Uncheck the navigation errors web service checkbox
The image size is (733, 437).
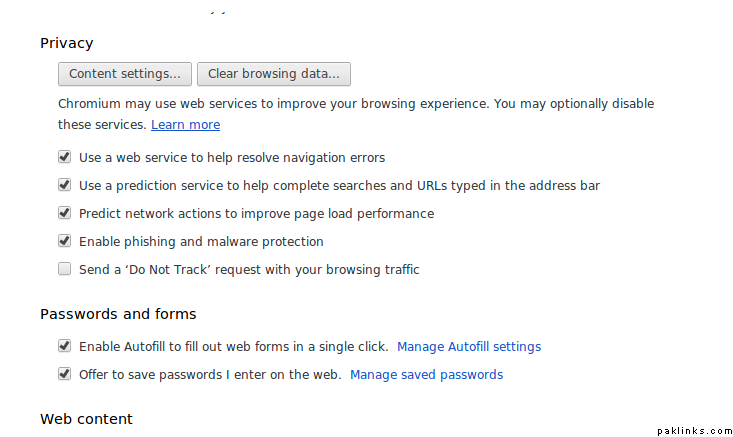tap(65, 157)
